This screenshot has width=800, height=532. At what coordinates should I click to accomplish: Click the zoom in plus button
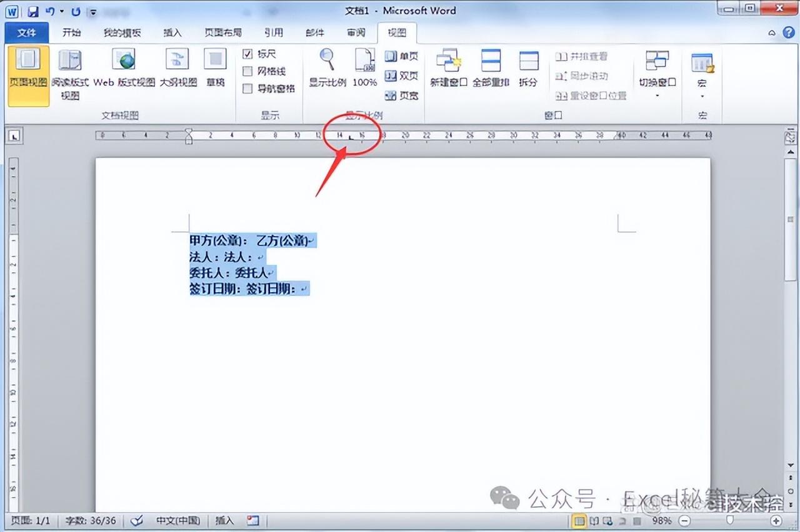pyautogui.click(x=776, y=520)
